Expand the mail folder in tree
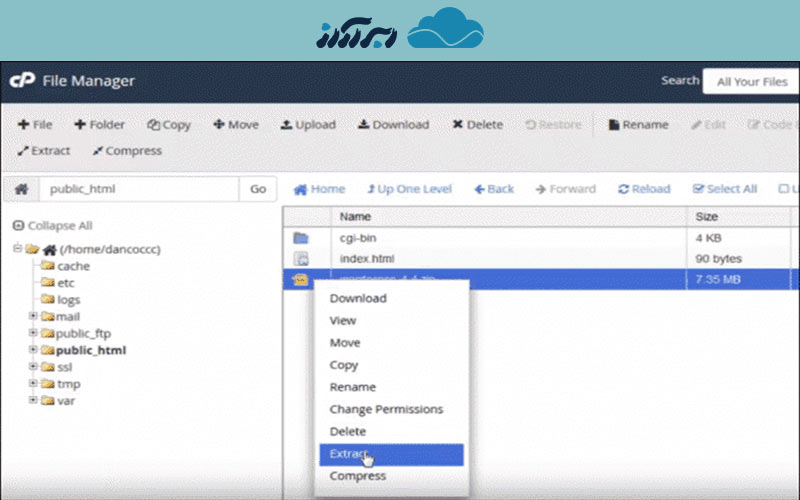This screenshot has width=800, height=500. point(33,317)
